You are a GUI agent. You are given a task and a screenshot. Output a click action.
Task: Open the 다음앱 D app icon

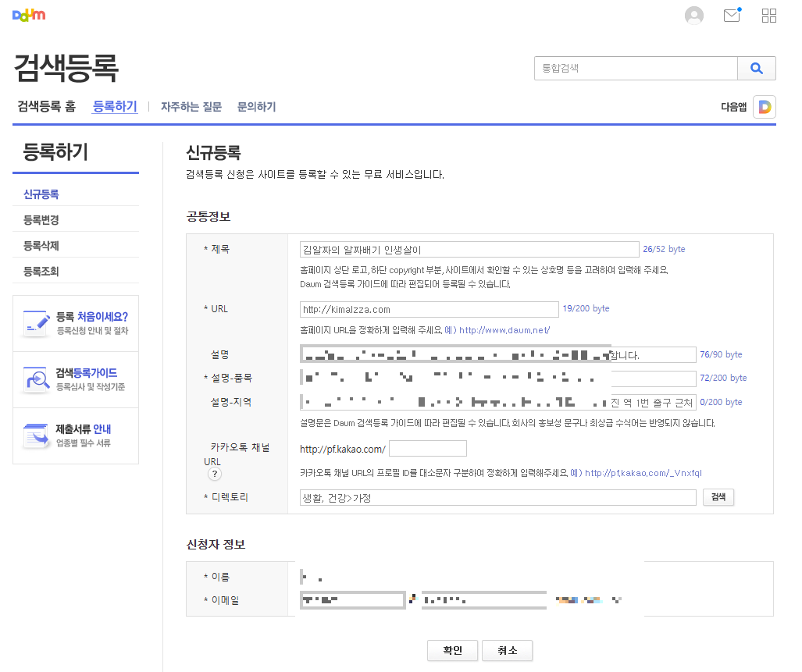tap(764, 107)
